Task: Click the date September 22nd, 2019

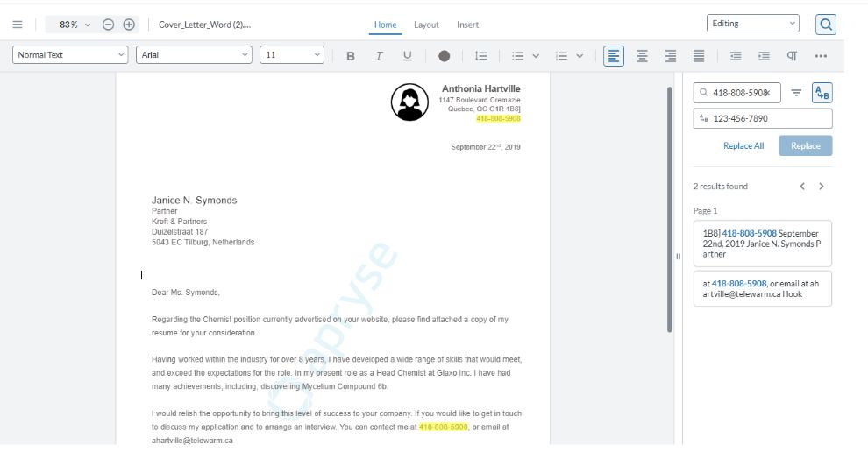Action: pos(486,147)
